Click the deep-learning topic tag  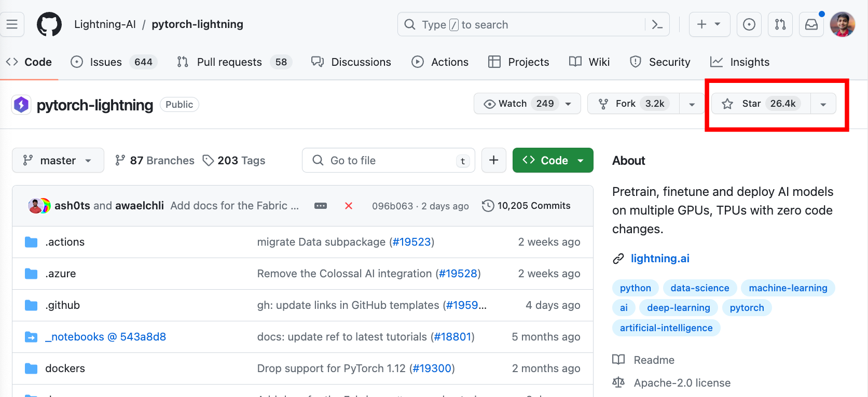[679, 308]
